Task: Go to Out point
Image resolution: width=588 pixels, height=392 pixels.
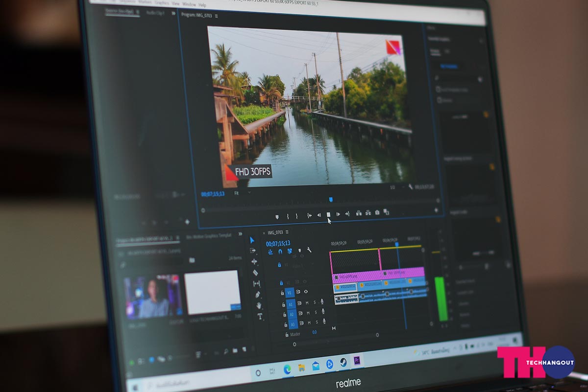Action: coord(347,214)
